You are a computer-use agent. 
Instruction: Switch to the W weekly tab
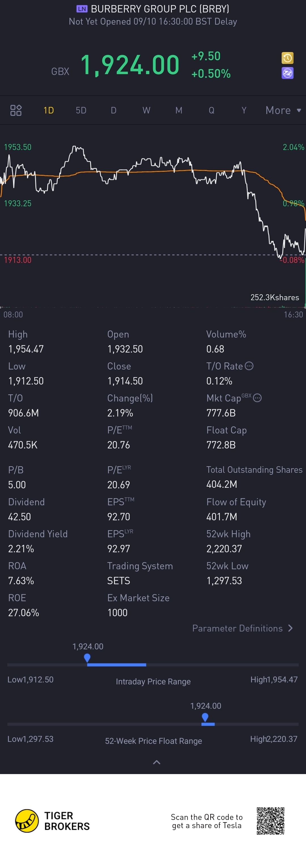146,110
